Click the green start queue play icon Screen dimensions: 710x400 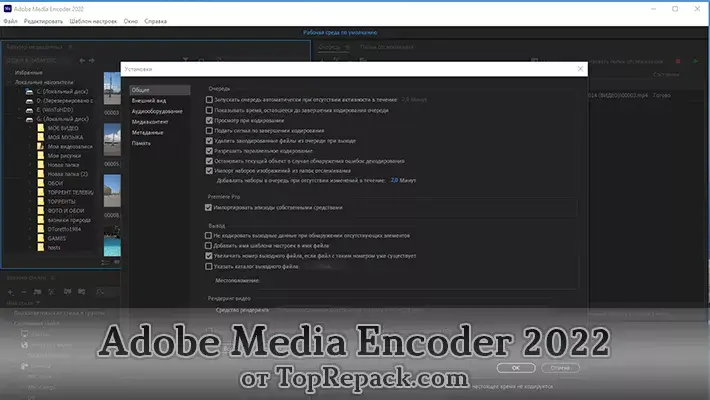pyautogui.click(x=696, y=61)
